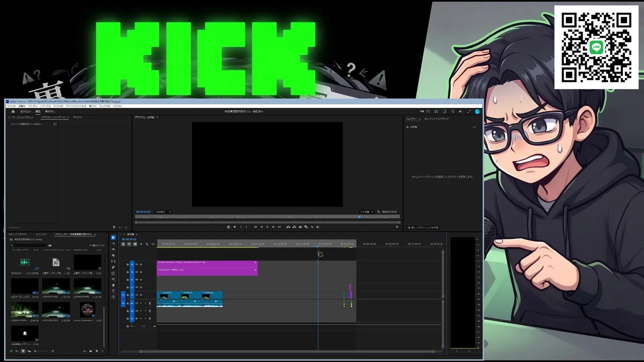
Task: Click the program monitor scrub bar playhead
Action: click(359, 217)
